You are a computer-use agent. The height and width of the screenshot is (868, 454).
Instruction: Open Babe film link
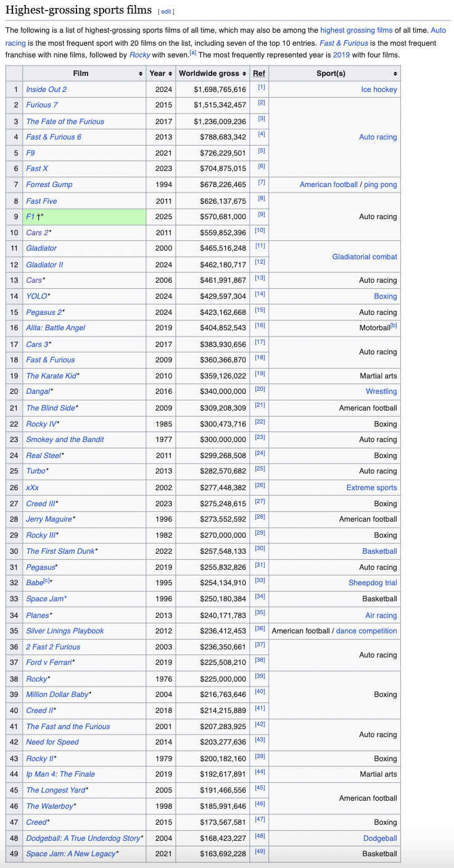[35, 583]
